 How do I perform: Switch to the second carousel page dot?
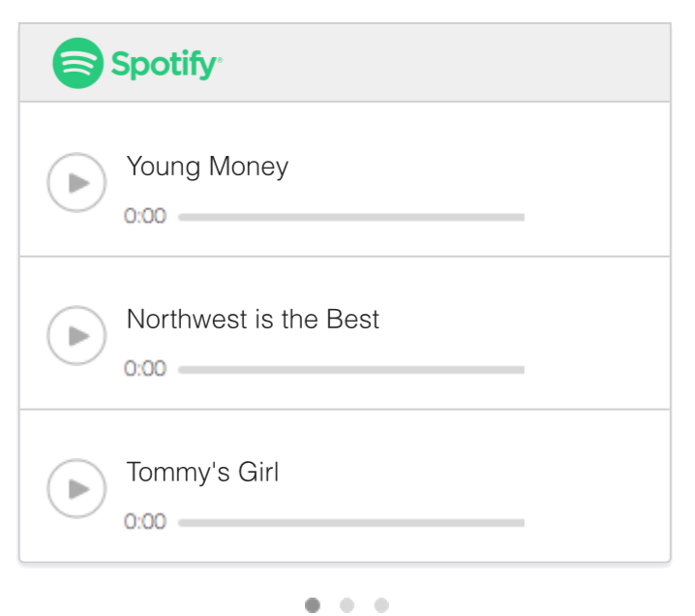tap(347, 605)
